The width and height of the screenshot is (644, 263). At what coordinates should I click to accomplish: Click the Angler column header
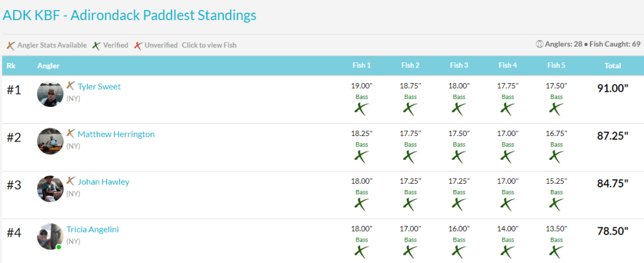48,65
